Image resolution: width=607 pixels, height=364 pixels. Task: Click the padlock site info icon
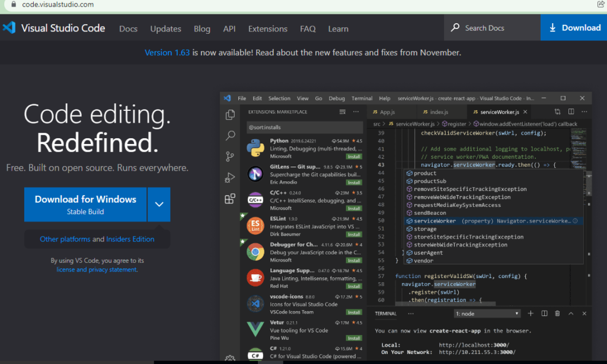point(14,4)
